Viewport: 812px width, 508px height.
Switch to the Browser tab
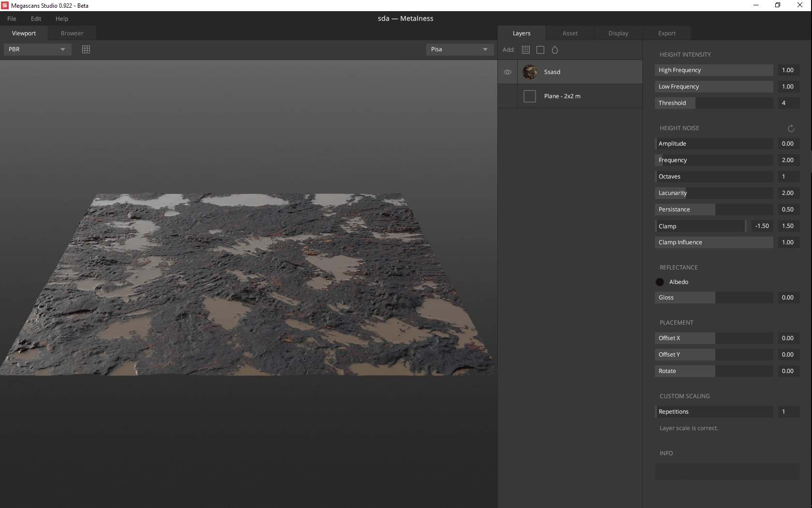[x=72, y=33]
